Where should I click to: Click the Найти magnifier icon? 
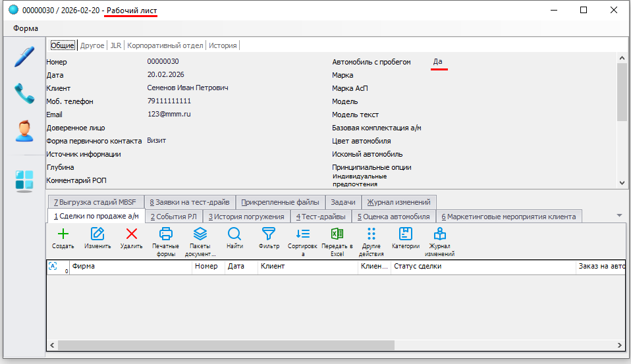point(234,234)
